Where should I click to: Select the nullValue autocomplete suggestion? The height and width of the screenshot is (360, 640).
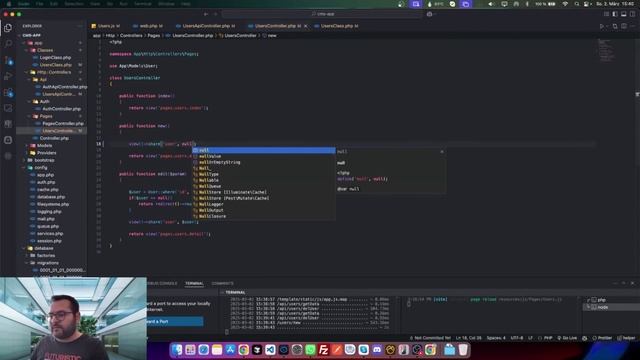(264, 156)
